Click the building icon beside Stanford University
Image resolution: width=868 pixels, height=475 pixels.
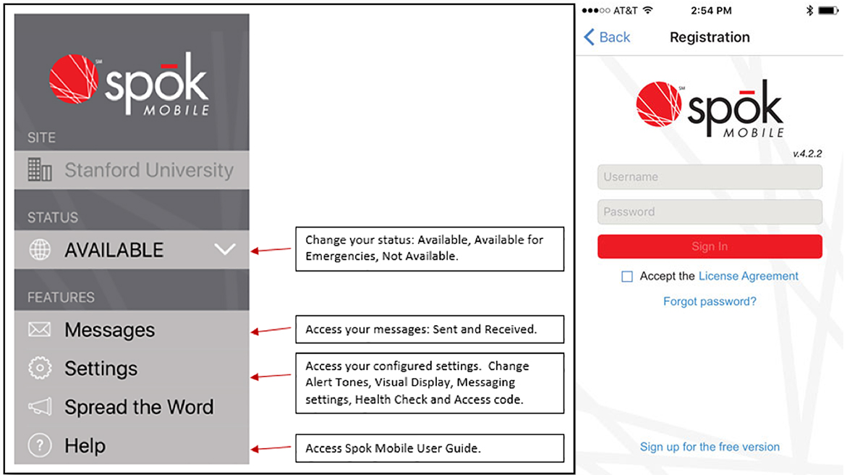pyautogui.click(x=40, y=170)
